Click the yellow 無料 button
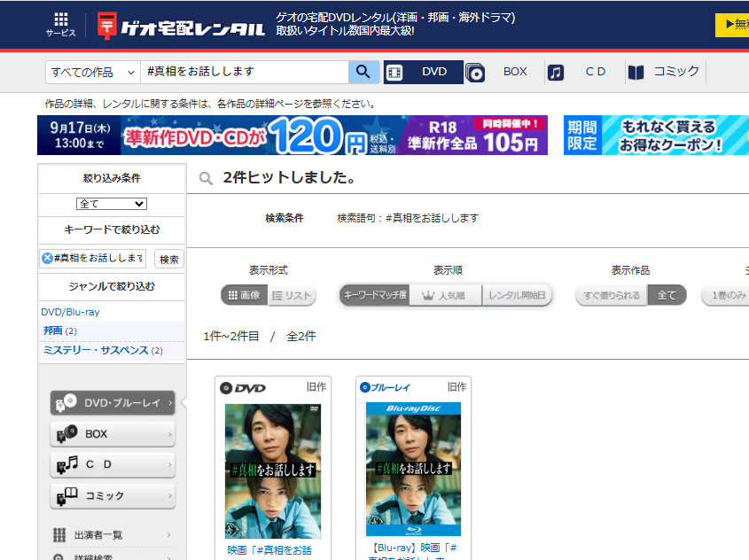 click(x=732, y=25)
